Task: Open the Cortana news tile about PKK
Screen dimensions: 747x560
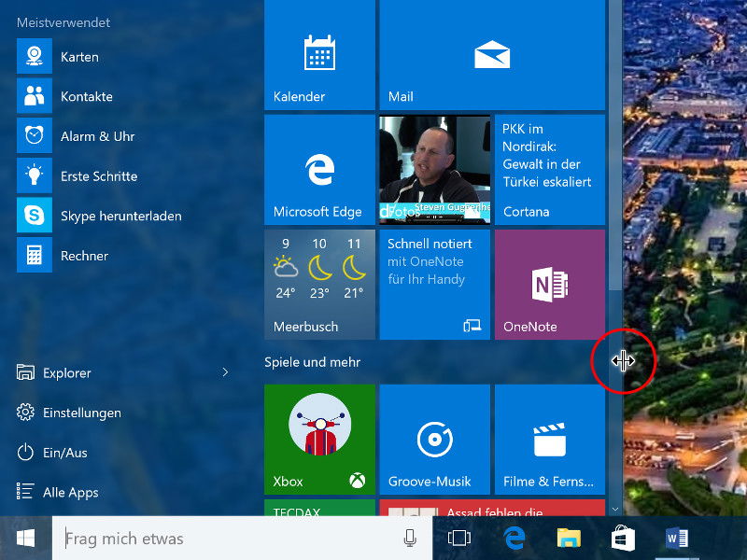Action: tap(550, 170)
